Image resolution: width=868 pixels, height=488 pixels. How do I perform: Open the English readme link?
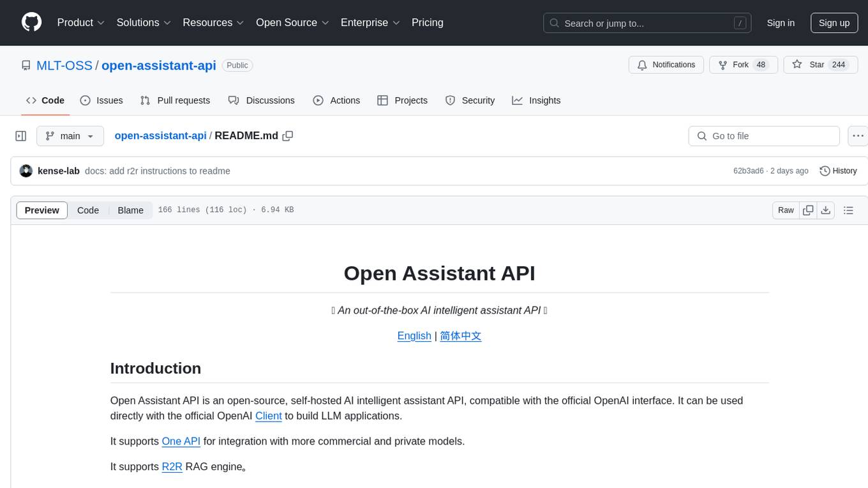[x=414, y=335]
